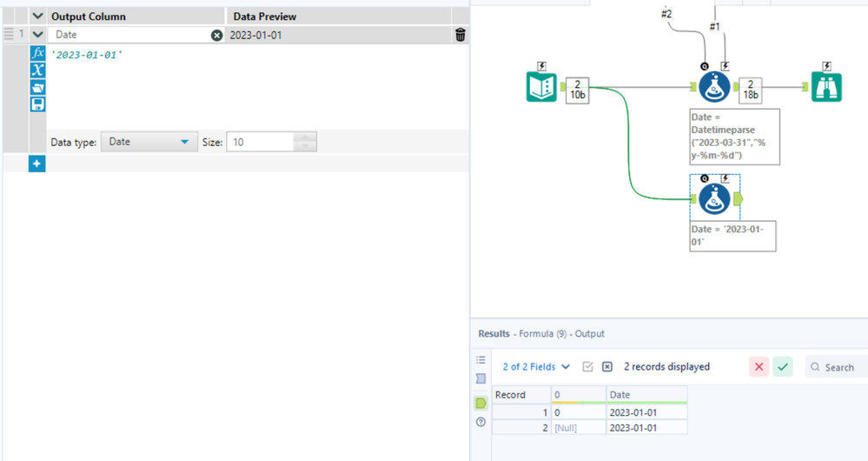Select the green output anchor icon in Results
The width and height of the screenshot is (868, 461).
coord(480,403)
